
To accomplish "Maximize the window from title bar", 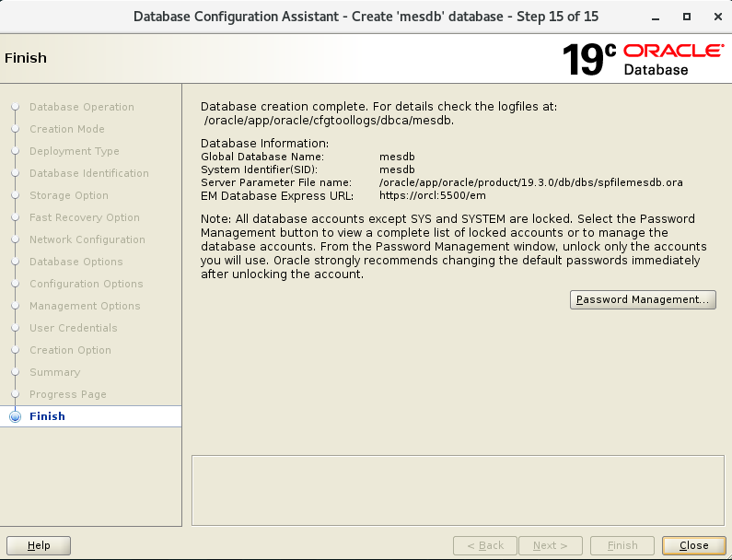I will click(687, 17).
